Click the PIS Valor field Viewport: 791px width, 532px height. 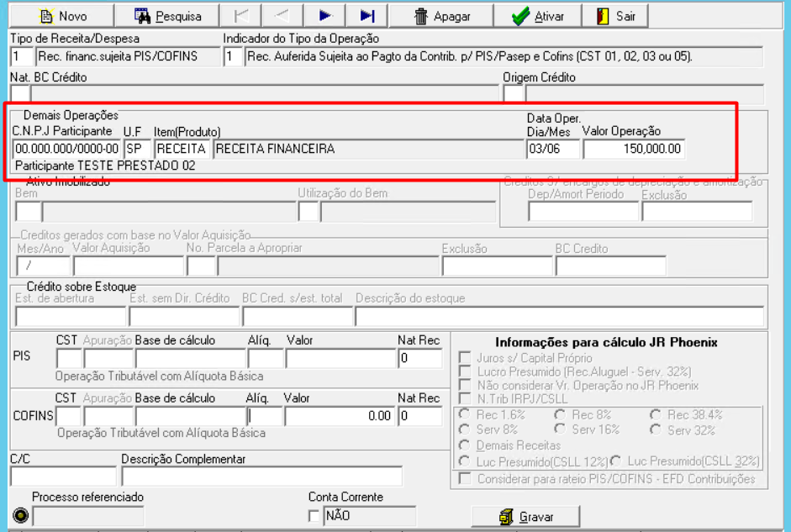pos(340,359)
